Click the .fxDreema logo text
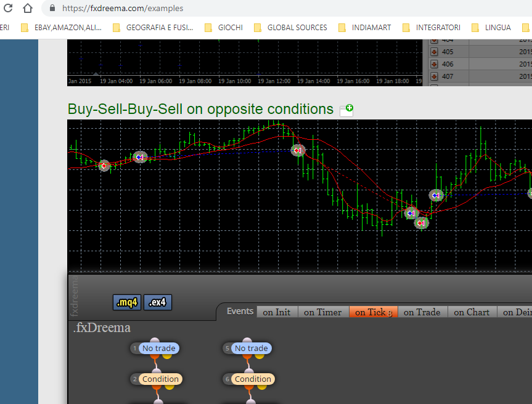Viewport: 532px width, 404px height. tap(102, 328)
